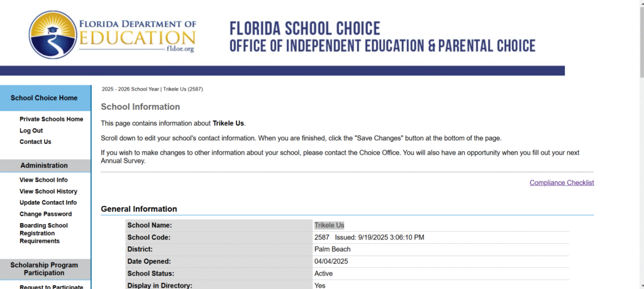Image resolution: width=644 pixels, height=289 pixels.
Task: Select Scholarship Program Participation header
Action: [x=45, y=269]
